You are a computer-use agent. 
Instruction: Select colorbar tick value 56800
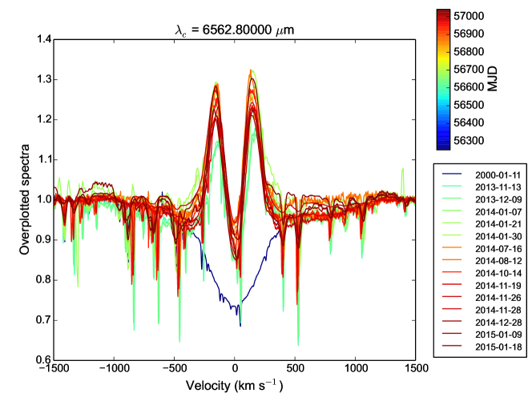click(469, 51)
